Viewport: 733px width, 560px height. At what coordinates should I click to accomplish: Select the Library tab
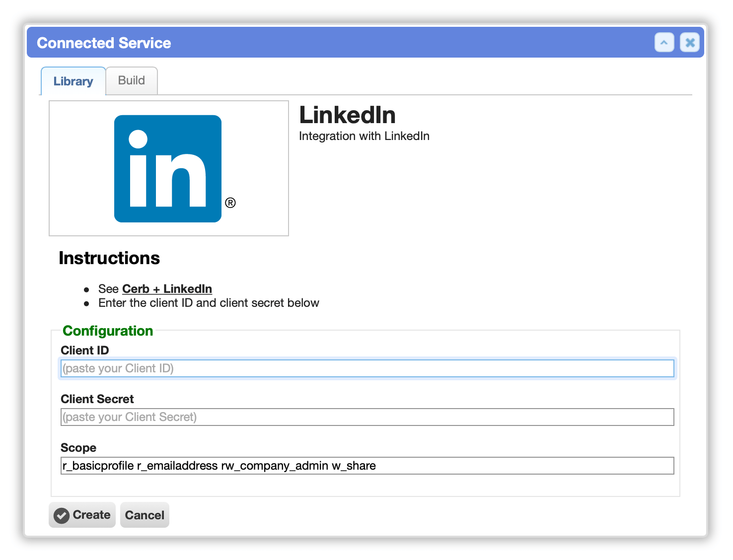[x=73, y=81]
